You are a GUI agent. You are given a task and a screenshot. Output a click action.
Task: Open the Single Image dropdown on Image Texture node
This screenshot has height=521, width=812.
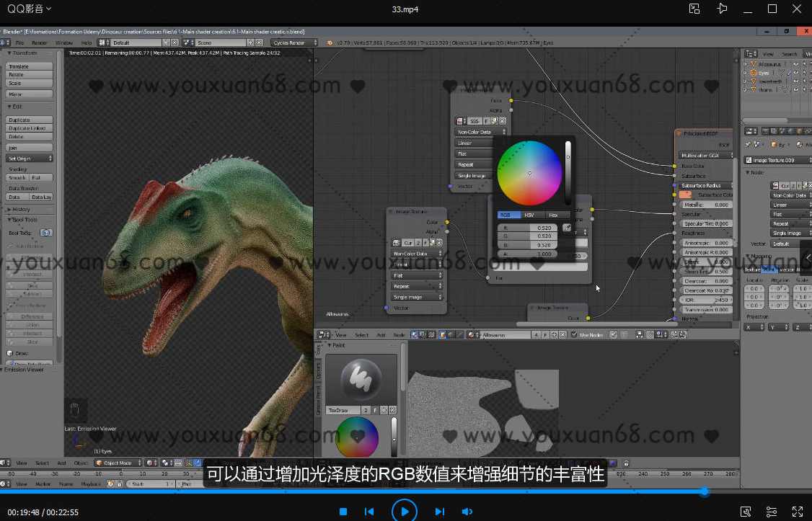pyautogui.click(x=417, y=296)
